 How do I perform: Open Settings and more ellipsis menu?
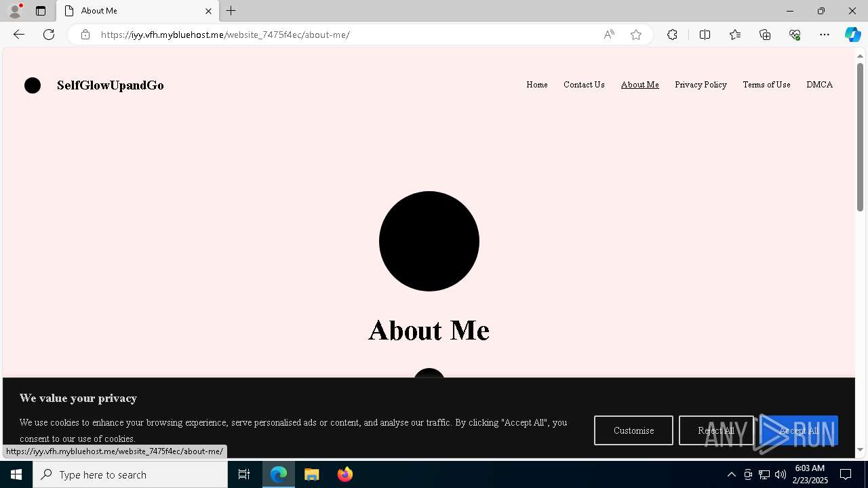(x=825, y=35)
